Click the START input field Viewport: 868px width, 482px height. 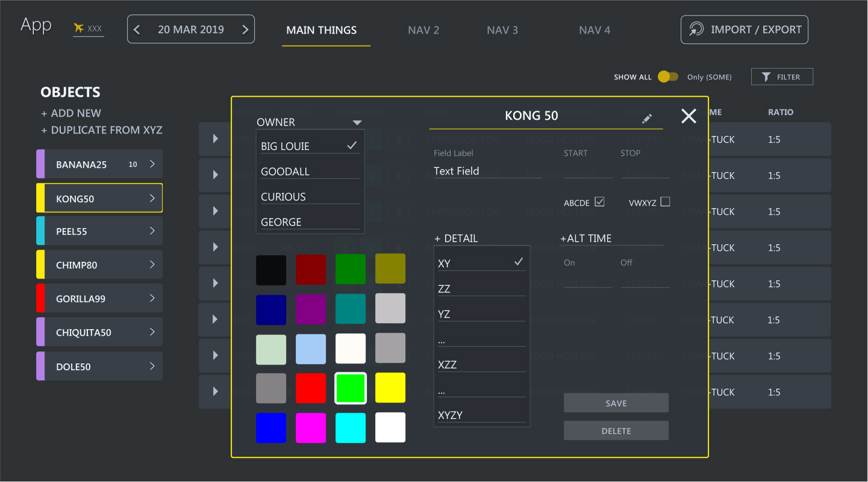point(588,171)
